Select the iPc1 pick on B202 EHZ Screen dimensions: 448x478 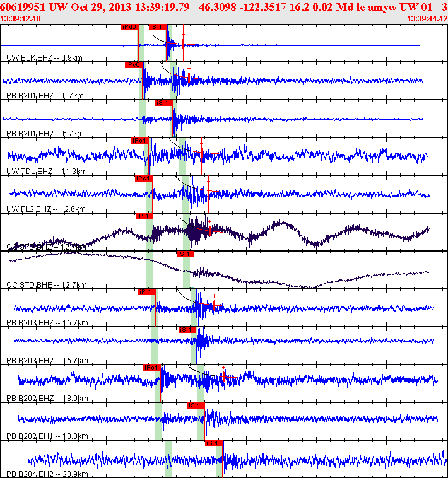152,368
